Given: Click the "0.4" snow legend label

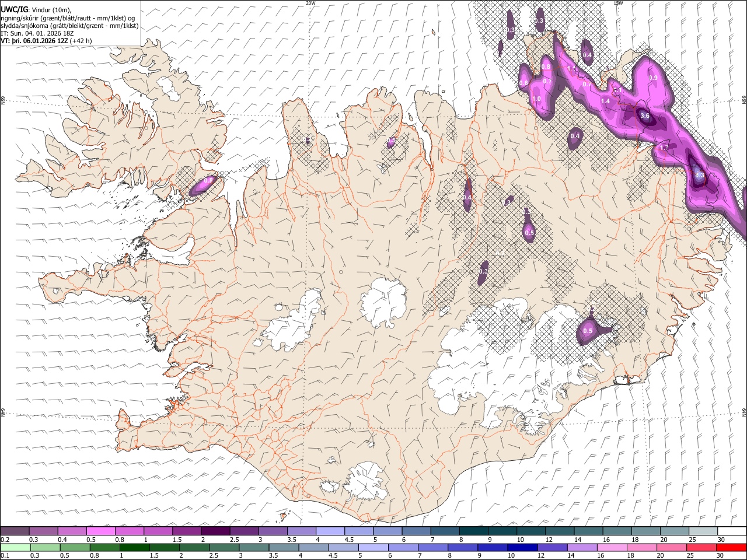Looking at the screenshot, I should pyautogui.click(x=62, y=540).
